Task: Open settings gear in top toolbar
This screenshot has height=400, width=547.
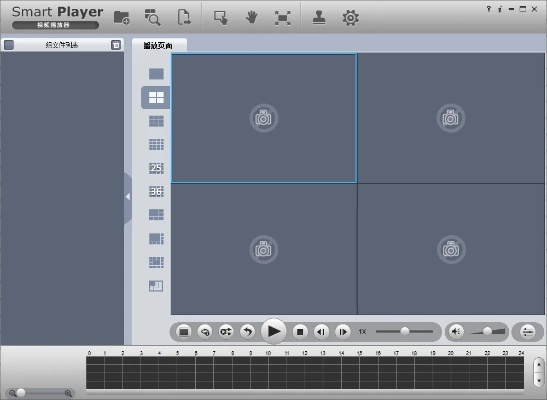Action: [x=351, y=17]
